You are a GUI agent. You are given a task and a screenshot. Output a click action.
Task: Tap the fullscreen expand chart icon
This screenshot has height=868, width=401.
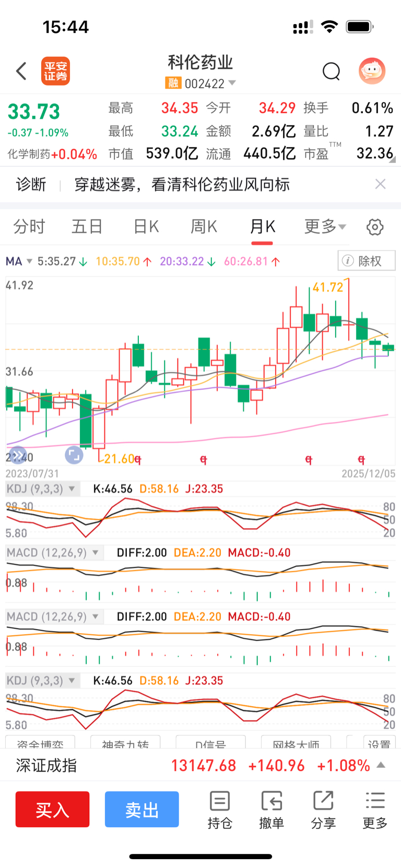coord(74,455)
